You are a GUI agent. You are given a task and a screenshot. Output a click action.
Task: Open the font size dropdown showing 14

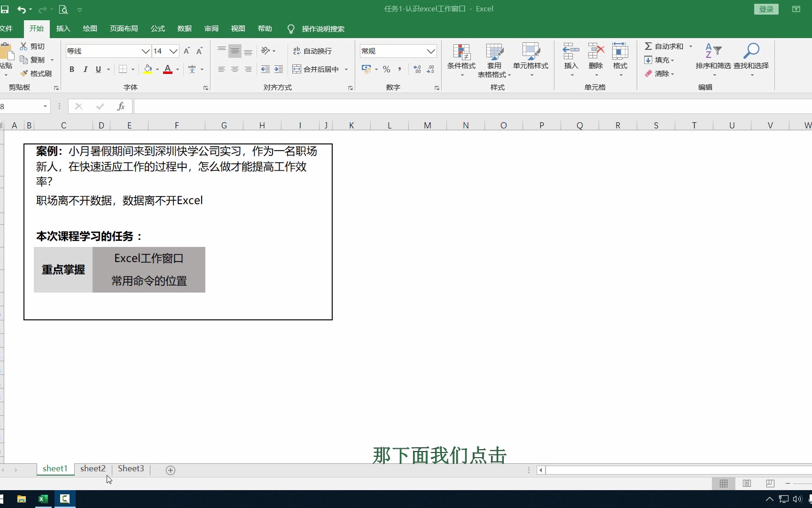pyautogui.click(x=173, y=51)
